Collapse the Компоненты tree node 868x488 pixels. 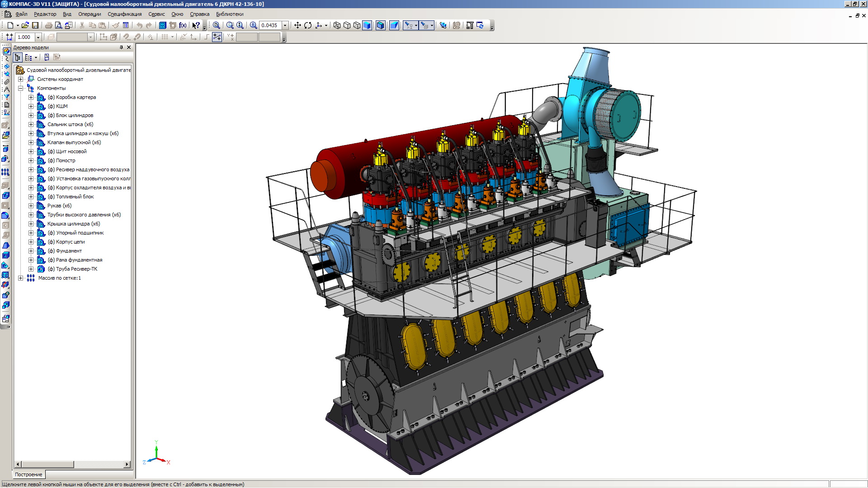click(20, 88)
